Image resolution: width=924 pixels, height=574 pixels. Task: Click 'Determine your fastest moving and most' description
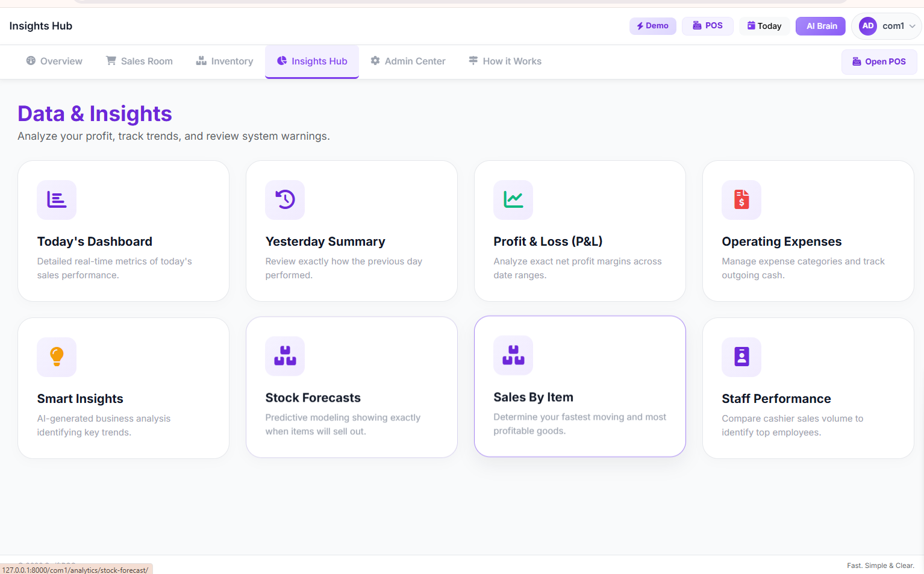pyautogui.click(x=580, y=417)
